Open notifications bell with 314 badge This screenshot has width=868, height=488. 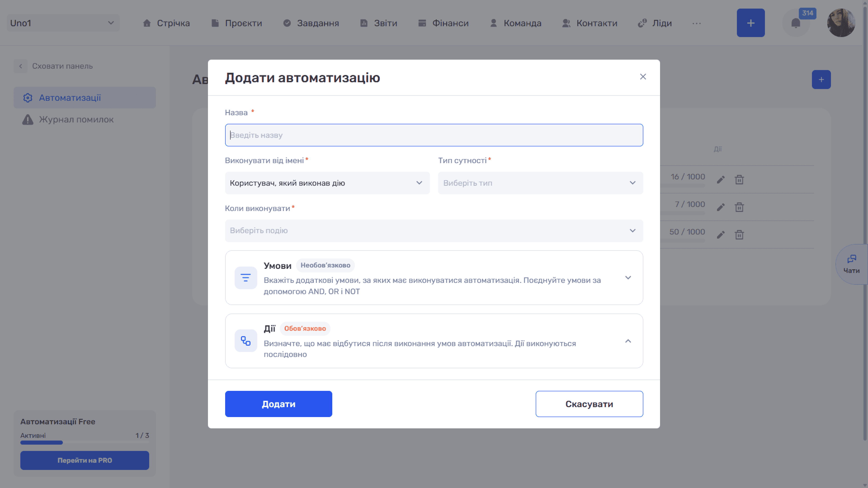pos(796,23)
